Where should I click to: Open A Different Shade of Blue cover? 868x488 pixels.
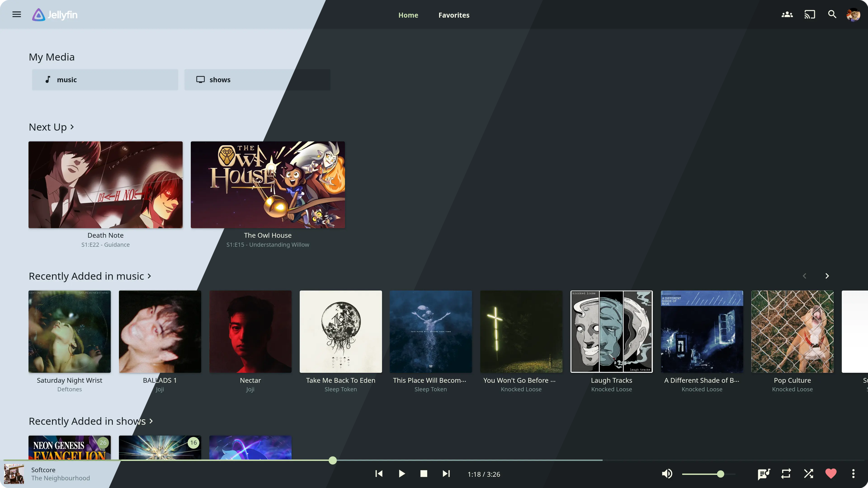(702, 332)
